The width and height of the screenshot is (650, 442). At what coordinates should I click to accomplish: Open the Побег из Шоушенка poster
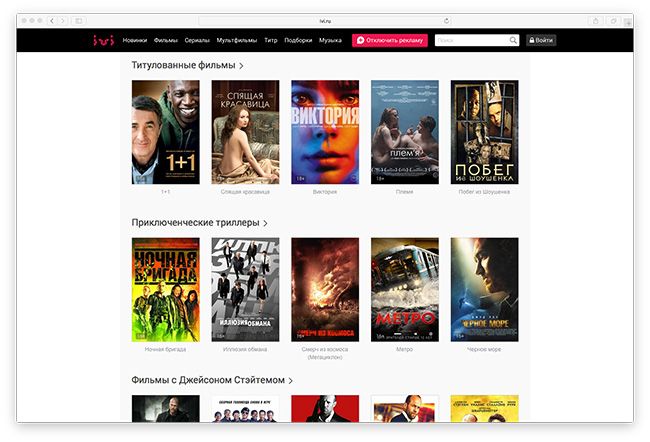[484, 132]
